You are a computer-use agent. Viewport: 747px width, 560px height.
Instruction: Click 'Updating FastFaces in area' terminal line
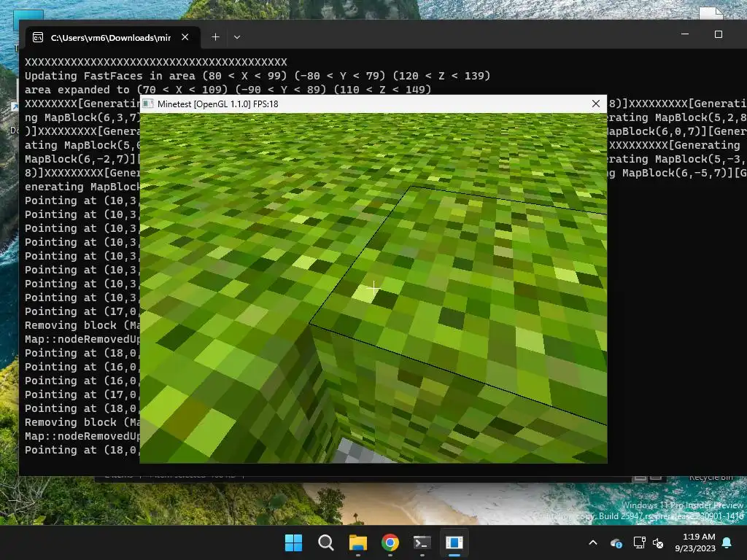[x=258, y=76]
